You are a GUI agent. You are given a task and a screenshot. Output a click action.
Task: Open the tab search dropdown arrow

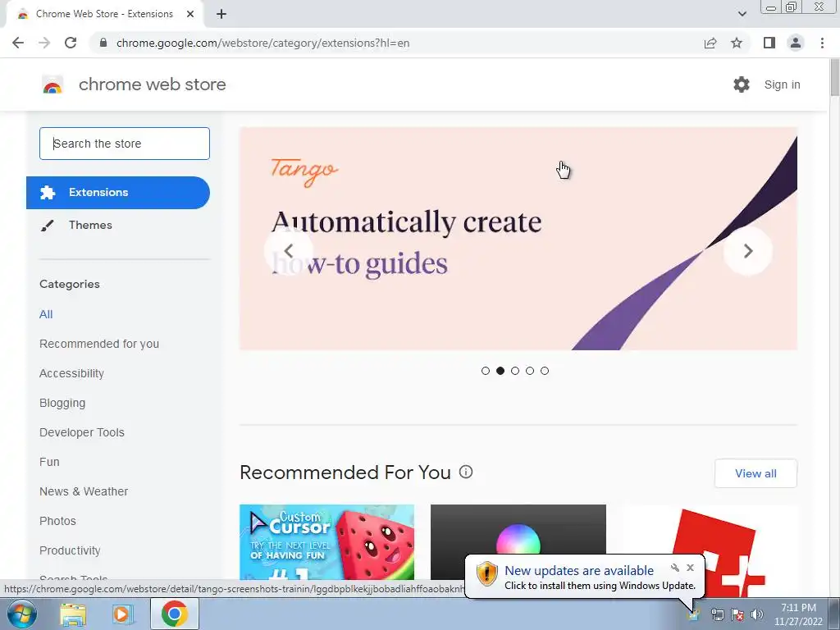click(742, 14)
